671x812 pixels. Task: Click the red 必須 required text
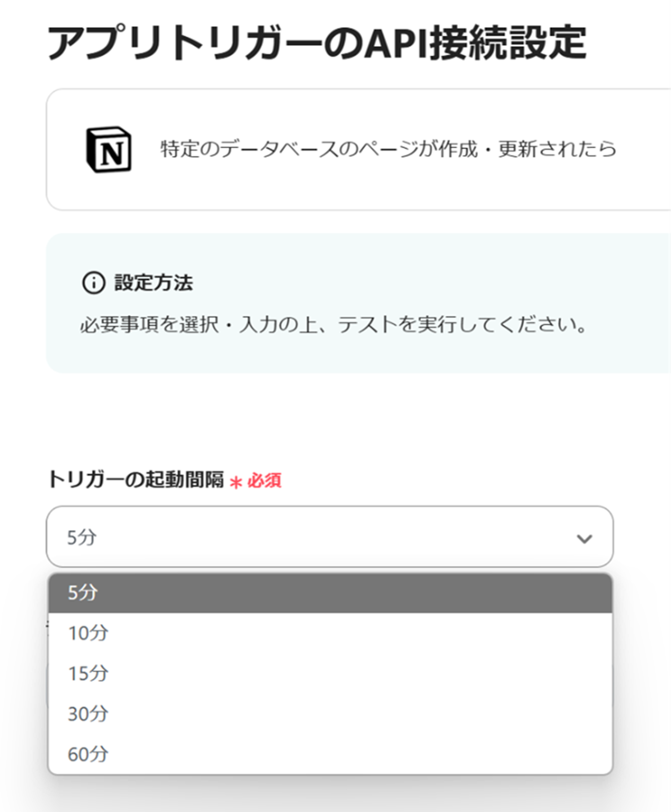pos(264,480)
